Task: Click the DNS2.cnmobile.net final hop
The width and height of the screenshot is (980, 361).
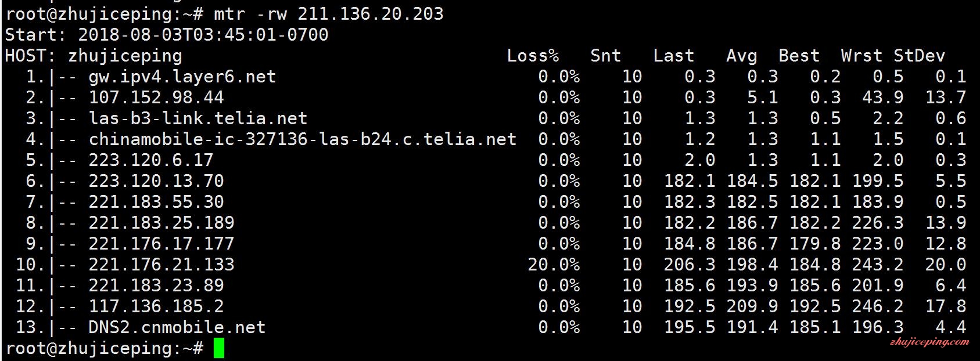Action: [177, 327]
